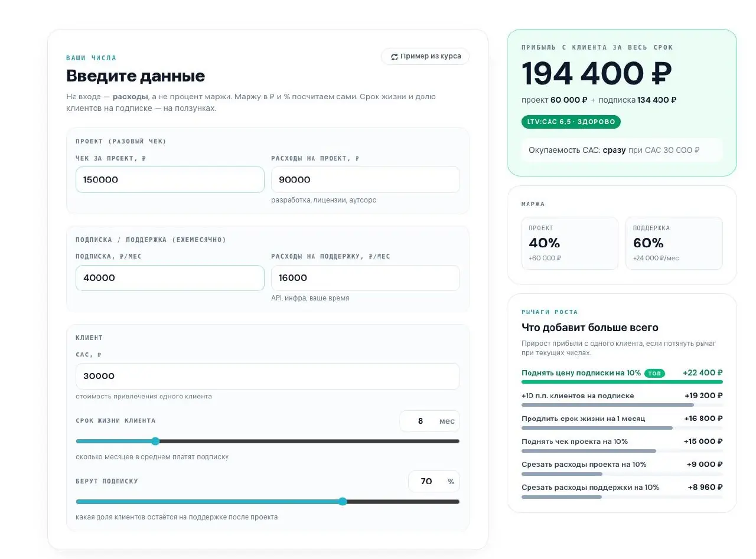Click the CAC input field with 30000
The height and width of the screenshot is (559, 756).
[268, 376]
